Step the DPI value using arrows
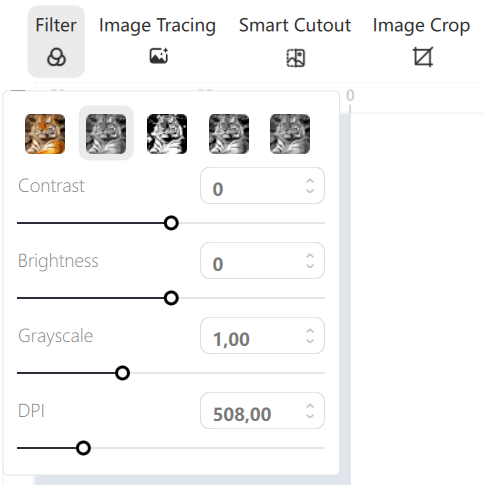This screenshot has height=485, width=483. (310, 411)
